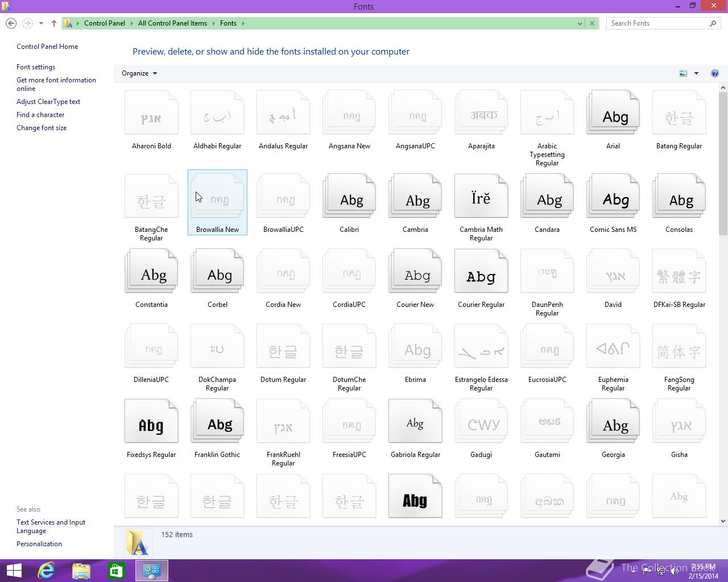Select the Courier Regular font icon

click(481, 272)
